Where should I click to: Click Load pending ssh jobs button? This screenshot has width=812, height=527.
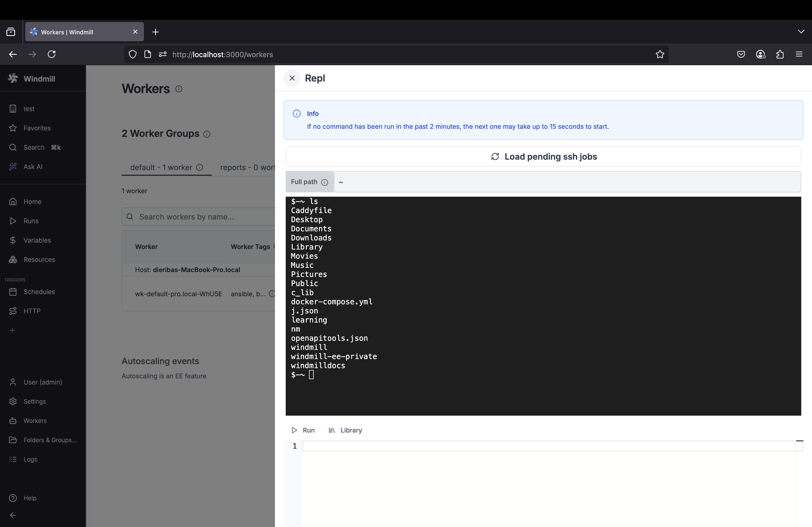543,156
